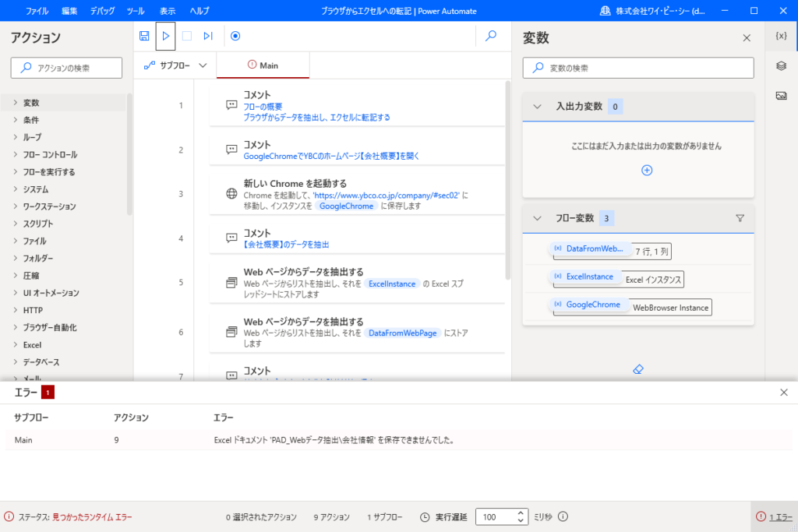Stop the flow execution
Screen dimensions: 798x532
[x=187, y=36]
